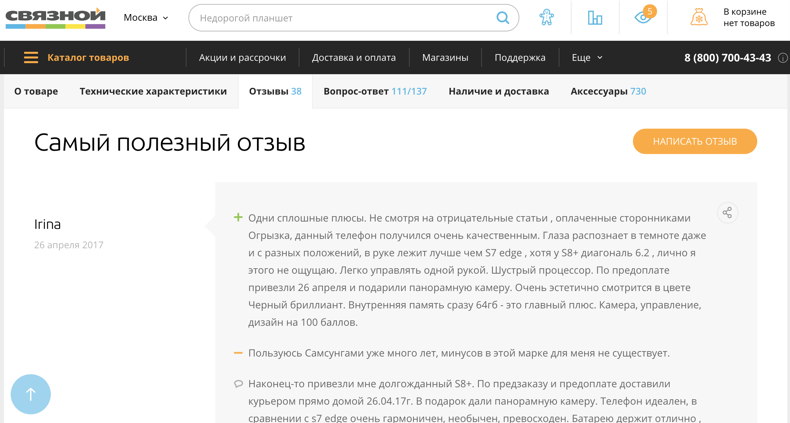Focus the search field 'Недорогой планшет'

(x=353, y=18)
